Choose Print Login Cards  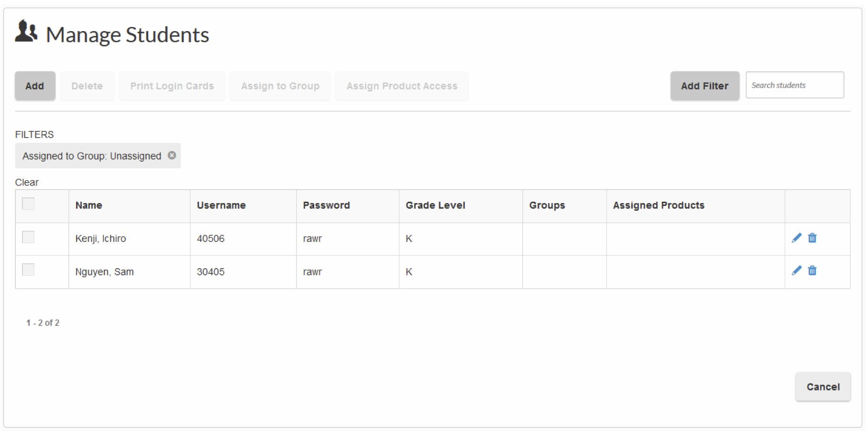point(172,86)
